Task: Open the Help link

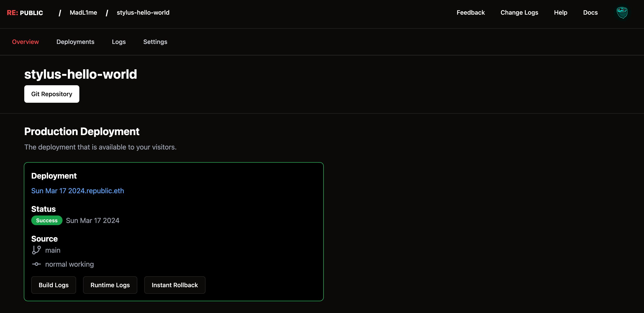Action: click(x=560, y=12)
